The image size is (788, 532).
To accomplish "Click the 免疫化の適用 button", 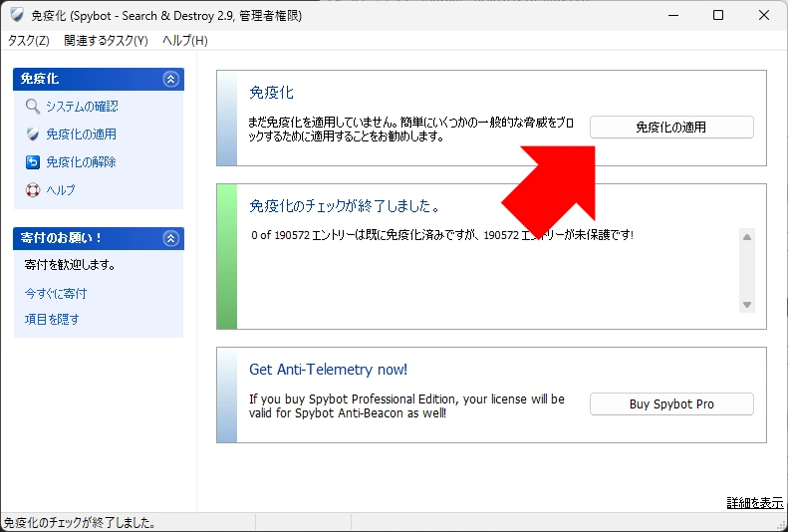I will pos(671,128).
